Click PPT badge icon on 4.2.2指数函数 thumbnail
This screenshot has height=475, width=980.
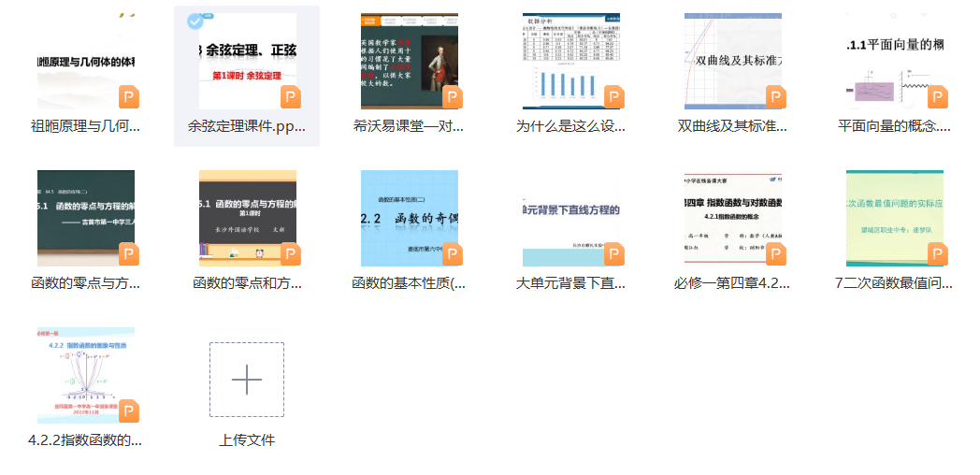(129, 411)
